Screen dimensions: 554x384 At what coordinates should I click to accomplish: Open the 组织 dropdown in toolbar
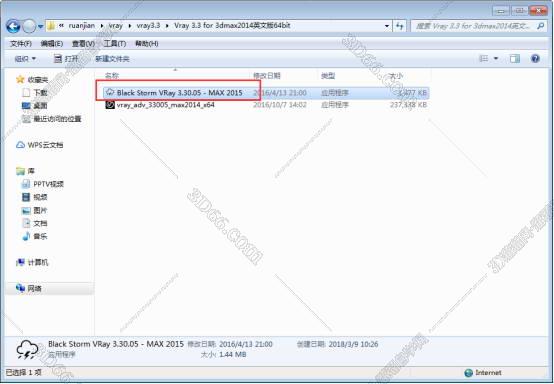click(x=25, y=59)
